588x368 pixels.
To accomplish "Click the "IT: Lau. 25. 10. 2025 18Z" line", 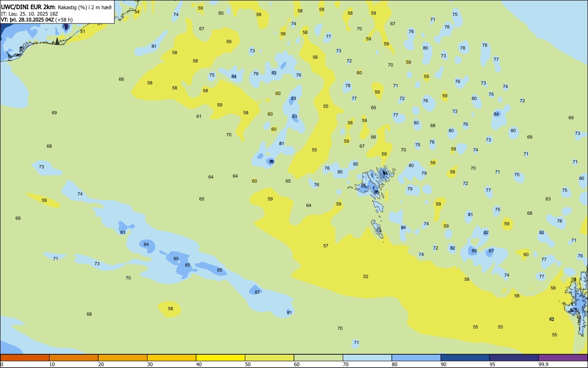I will 29,14.
